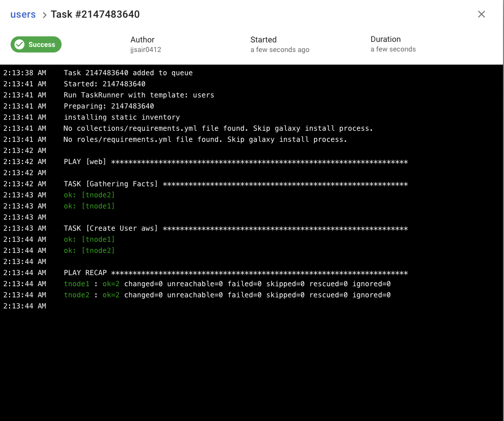Image resolution: width=504 pixels, height=421 pixels.
Task: Click the Duration label
Action: tap(385, 39)
